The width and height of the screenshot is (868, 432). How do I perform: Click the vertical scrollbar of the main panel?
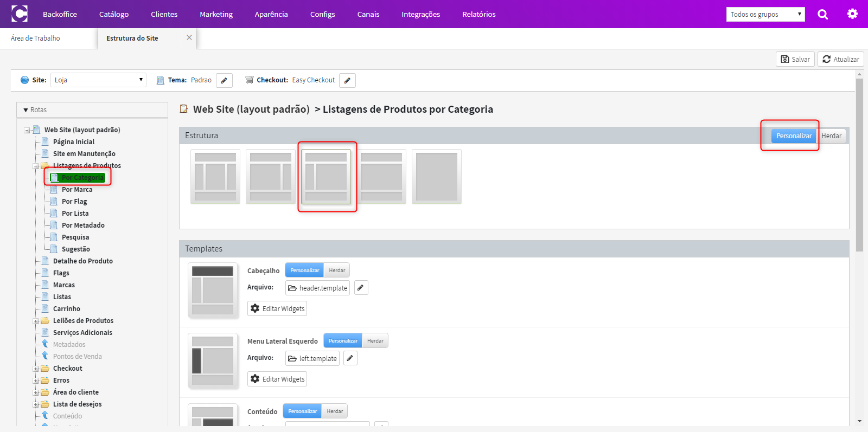(x=859, y=165)
